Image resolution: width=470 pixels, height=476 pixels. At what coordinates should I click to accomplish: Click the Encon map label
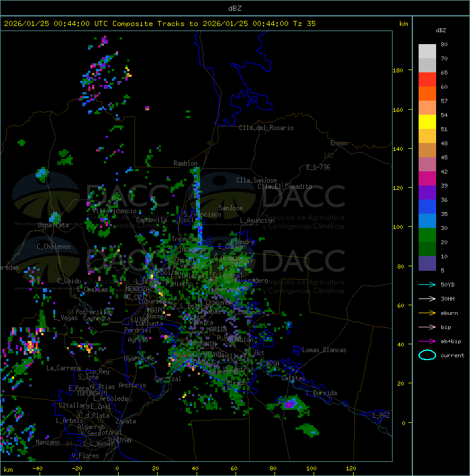[339, 143]
